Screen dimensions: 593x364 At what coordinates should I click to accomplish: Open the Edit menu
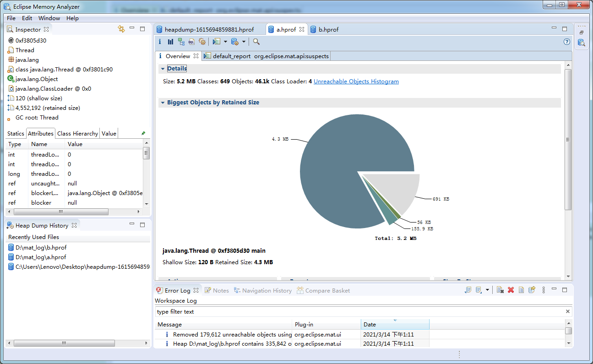point(27,18)
